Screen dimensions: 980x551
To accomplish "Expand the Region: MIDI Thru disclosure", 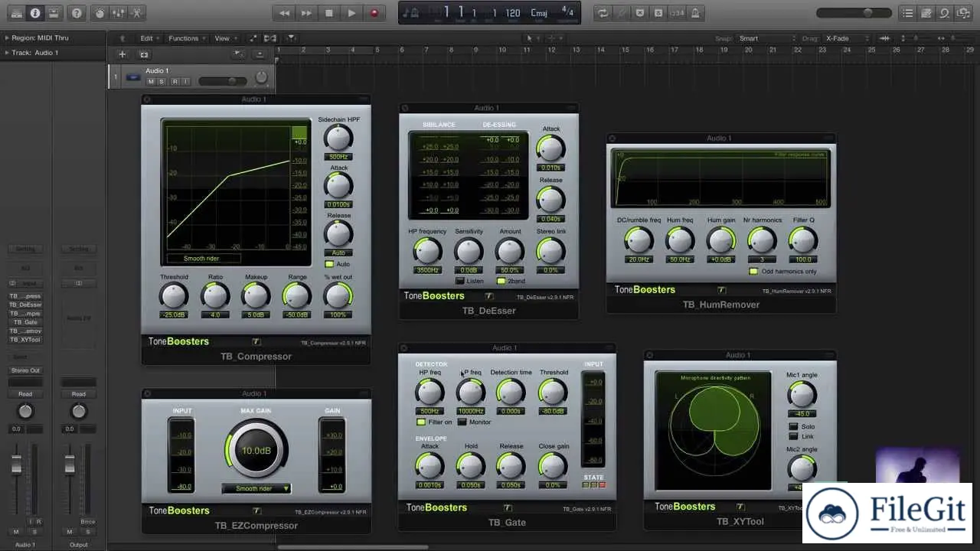I will tap(7, 37).
